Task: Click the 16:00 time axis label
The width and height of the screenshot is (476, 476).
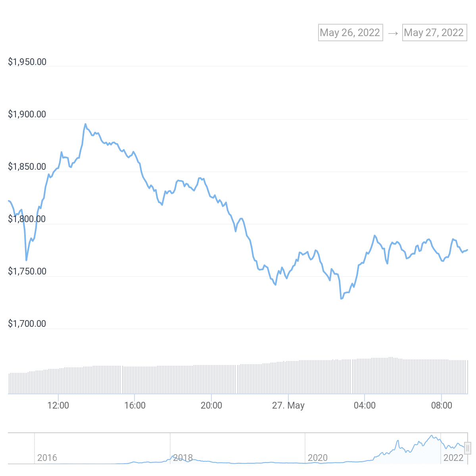Action: [x=135, y=405]
